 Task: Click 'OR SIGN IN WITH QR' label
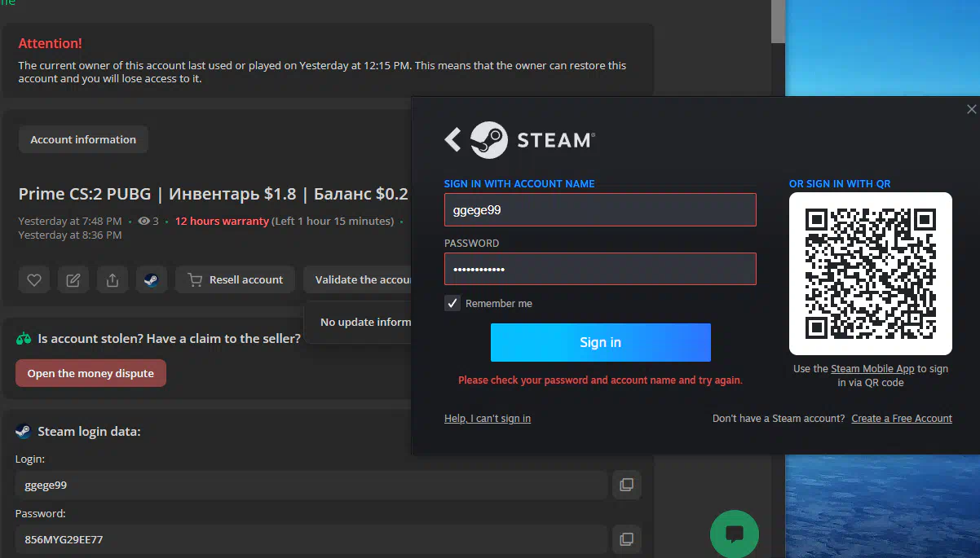point(840,183)
